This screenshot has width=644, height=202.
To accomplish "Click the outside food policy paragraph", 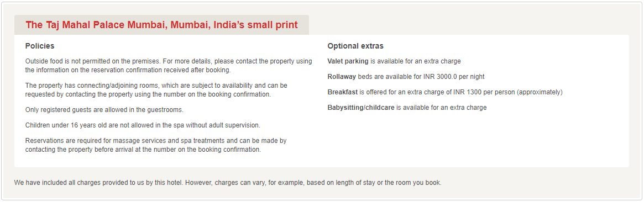I will [x=169, y=66].
